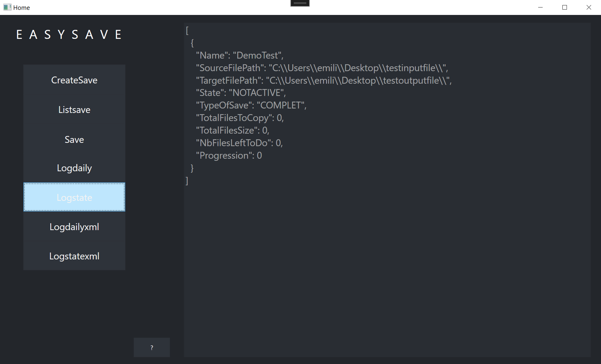The image size is (601, 364).
Task: Open the Logdailyxml log
Action: coord(74,227)
